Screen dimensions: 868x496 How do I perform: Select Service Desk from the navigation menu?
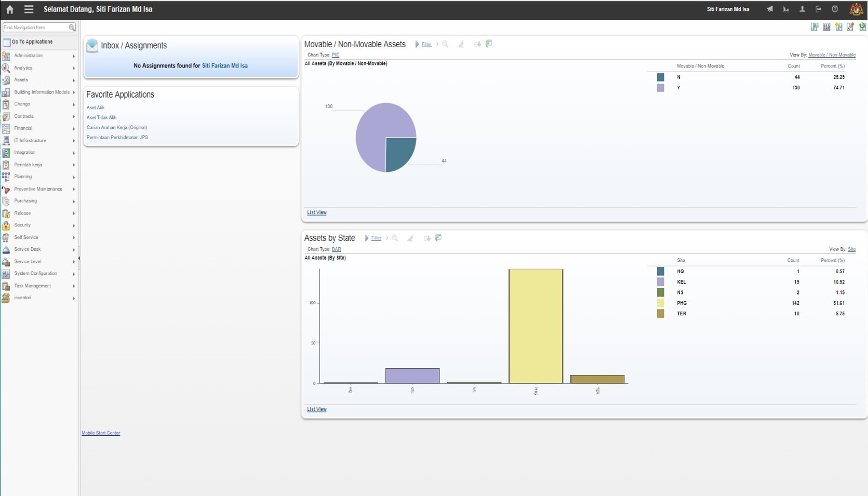click(x=28, y=249)
